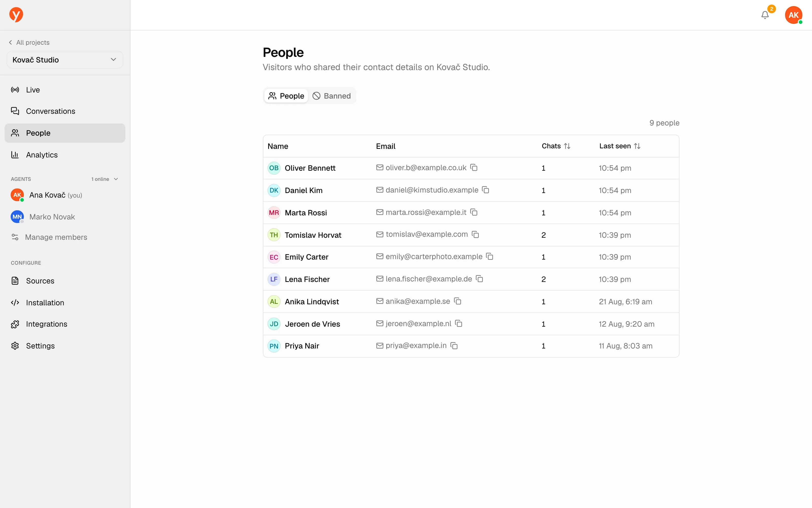Click the Name column header
Screen dimensions: 812x508
pos(278,146)
